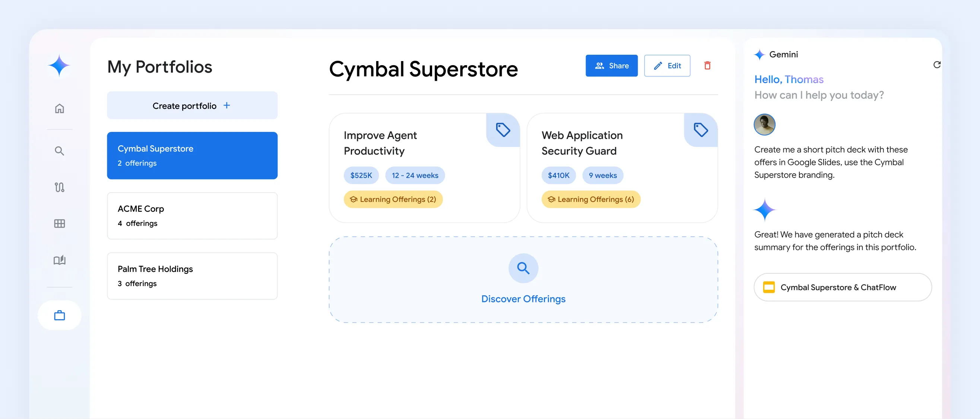The width and height of the screenshot is (980, 419).
Task: Click the red trash delete icon
Action: tap(707, 66)
